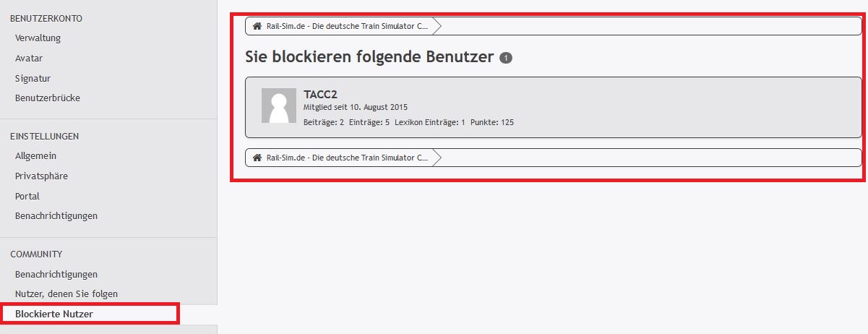Click TACC2's Punkte: 125 stat
Screen dimensions: 868x334
[x=491, y=122]
